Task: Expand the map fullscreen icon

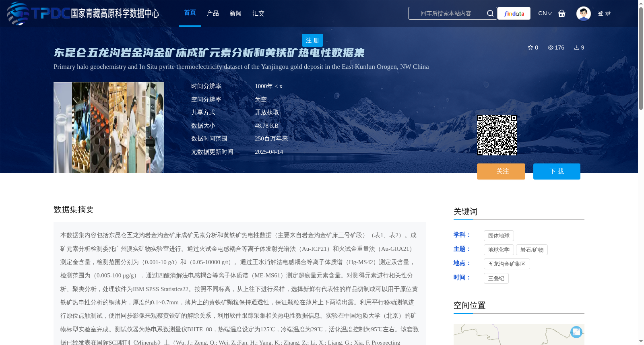Action: pyautogui.click(x=576, y=332)
